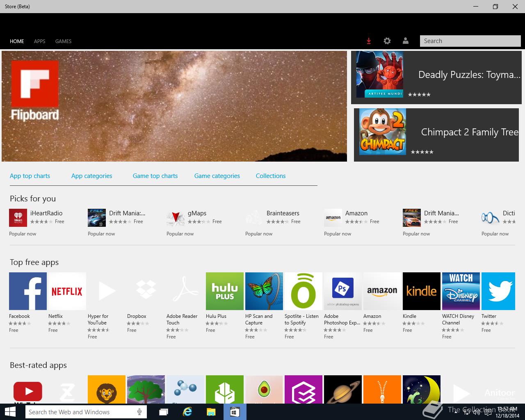The width and height of the screenshot is (525, 420).
Task: Switch to the APPS tab
Action: pos(40,41)
